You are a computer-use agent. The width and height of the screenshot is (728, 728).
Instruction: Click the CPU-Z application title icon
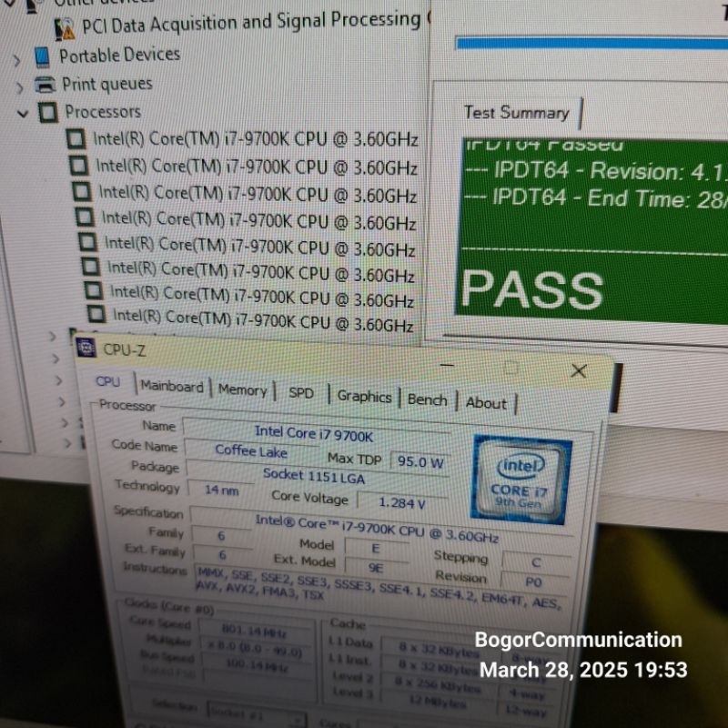(86, 348)
